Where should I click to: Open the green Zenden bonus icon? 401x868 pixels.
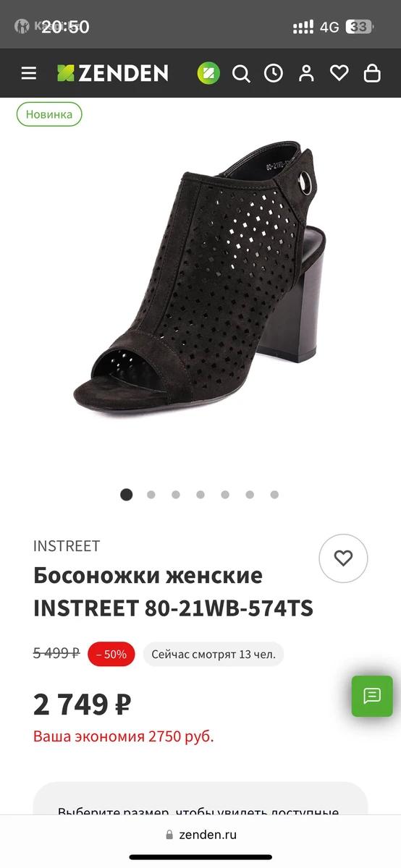pos(208,73)
